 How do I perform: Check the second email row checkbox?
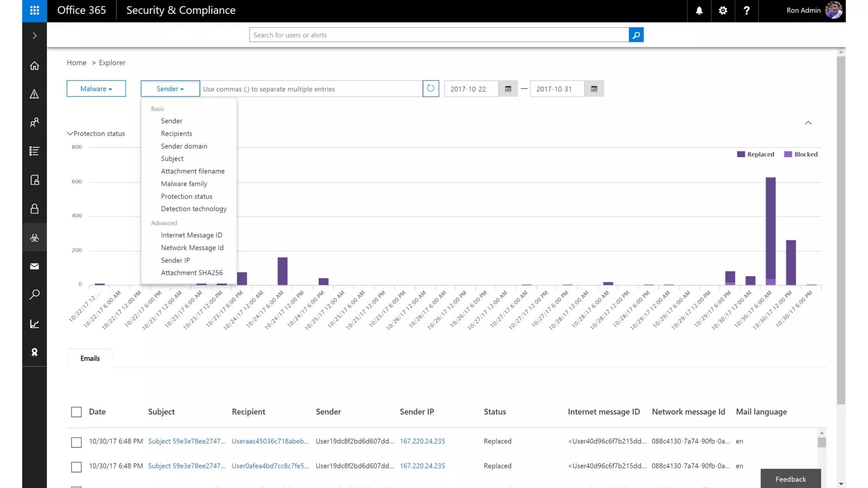[76, 467]
